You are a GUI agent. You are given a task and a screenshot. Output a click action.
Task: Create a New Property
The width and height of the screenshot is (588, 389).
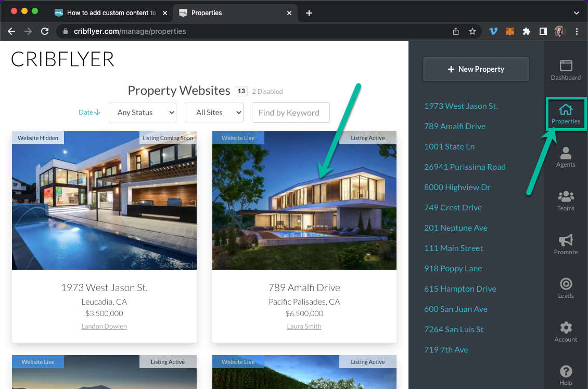pyautogui.click(x=476, y=69)
